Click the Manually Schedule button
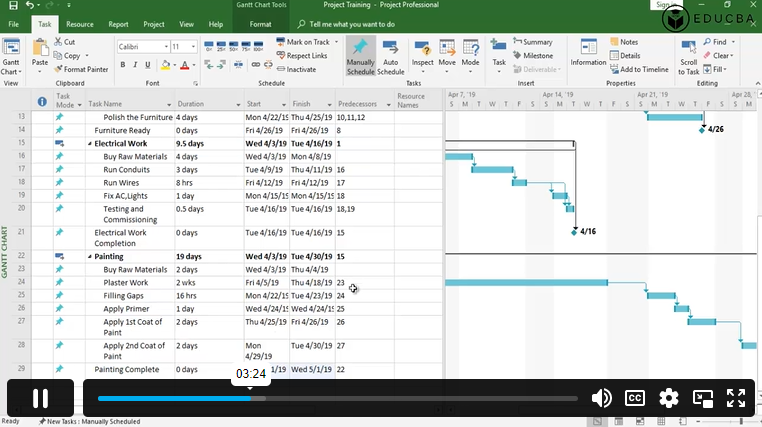Screen dimensions: 762x427 [x=360, y=57]
